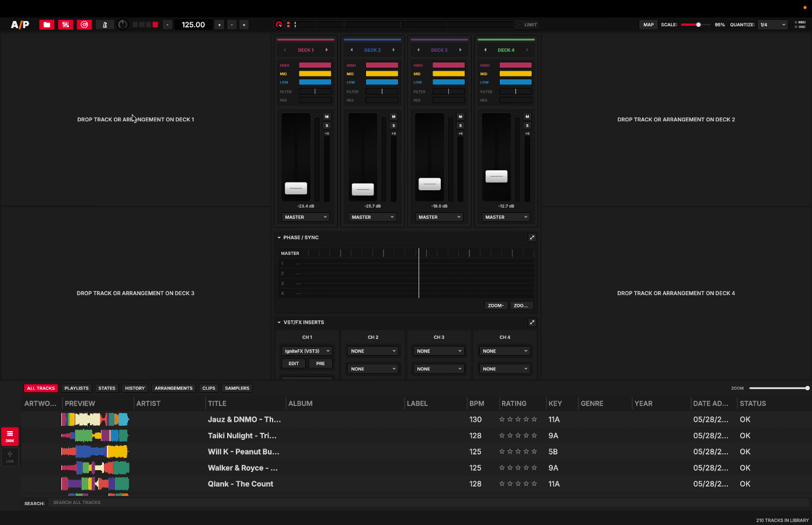
Task: Solo Deck 3 with S button
Action: (x=461, y=125)
